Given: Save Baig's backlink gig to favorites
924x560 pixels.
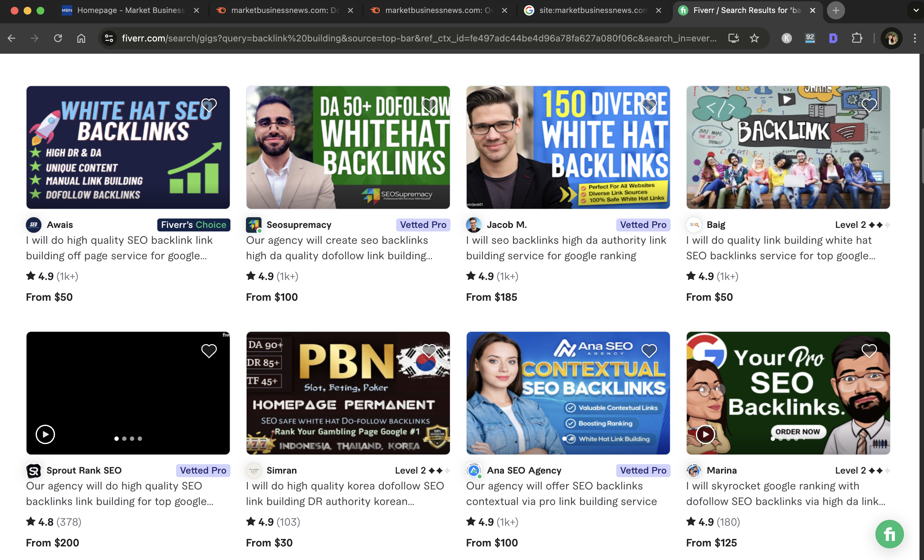Looking at the screenshot, I should click(x=869, y=105).
